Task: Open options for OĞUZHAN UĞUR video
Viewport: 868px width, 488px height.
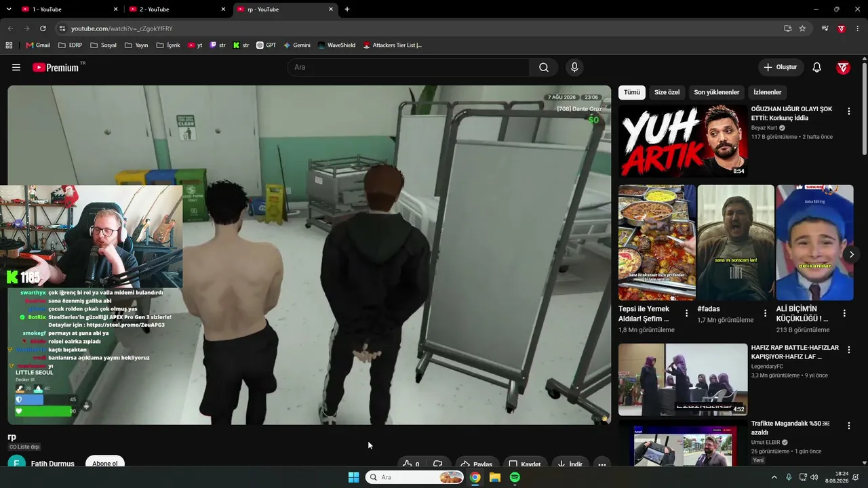Action: [x=848, y=111]
